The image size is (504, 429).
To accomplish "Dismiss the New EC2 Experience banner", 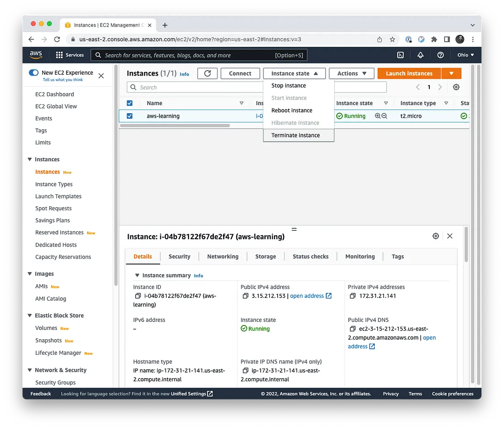I will pyautogui.click(x=101, y=76).
